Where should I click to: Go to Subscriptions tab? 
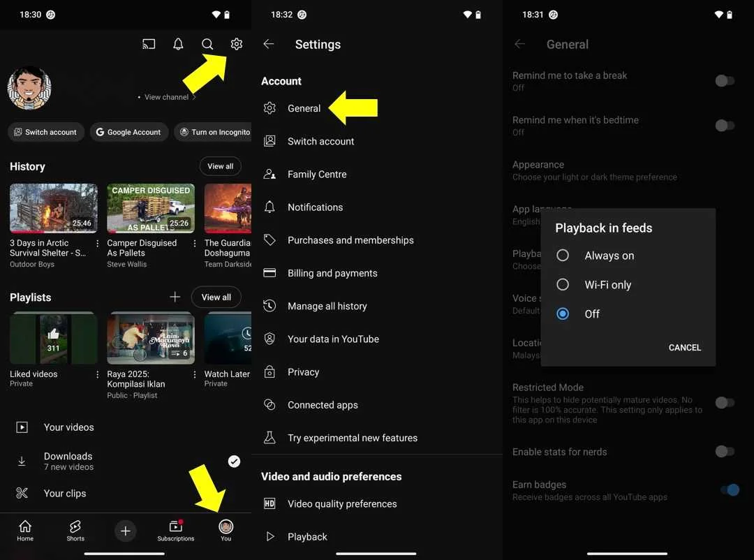(175, 531)
